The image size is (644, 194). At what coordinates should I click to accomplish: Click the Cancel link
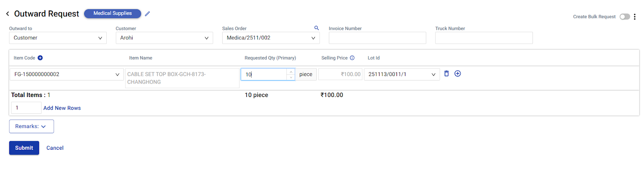[55, 148]
